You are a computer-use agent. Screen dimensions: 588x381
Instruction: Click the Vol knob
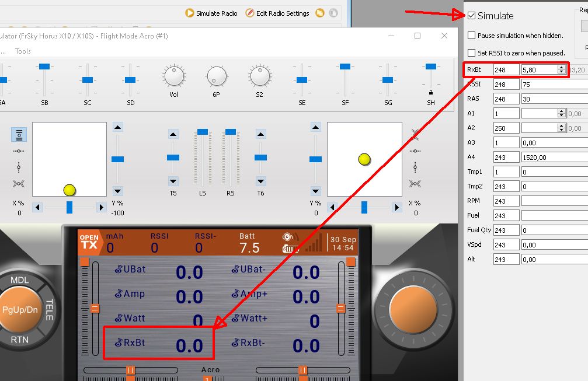[174, 76]
